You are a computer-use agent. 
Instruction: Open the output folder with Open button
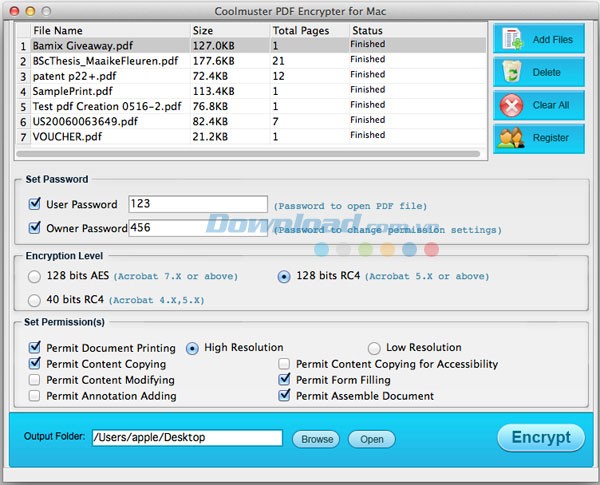point(371,439)
